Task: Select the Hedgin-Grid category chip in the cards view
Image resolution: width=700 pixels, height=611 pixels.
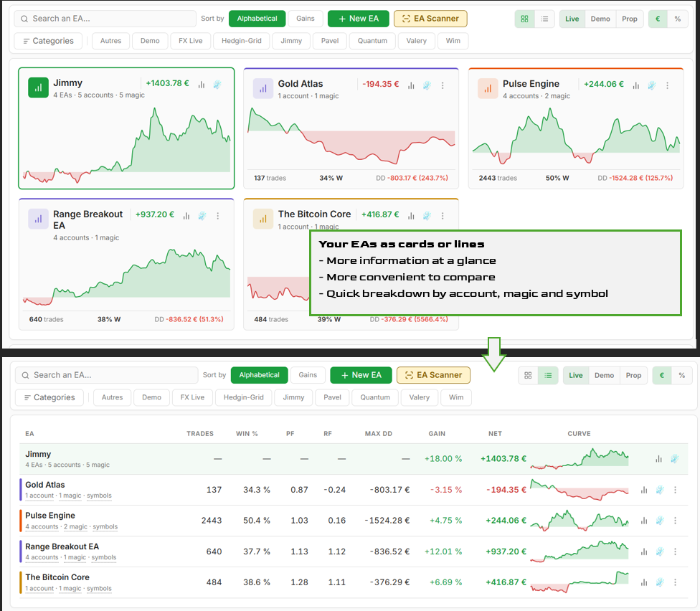Action: (242, 41)
